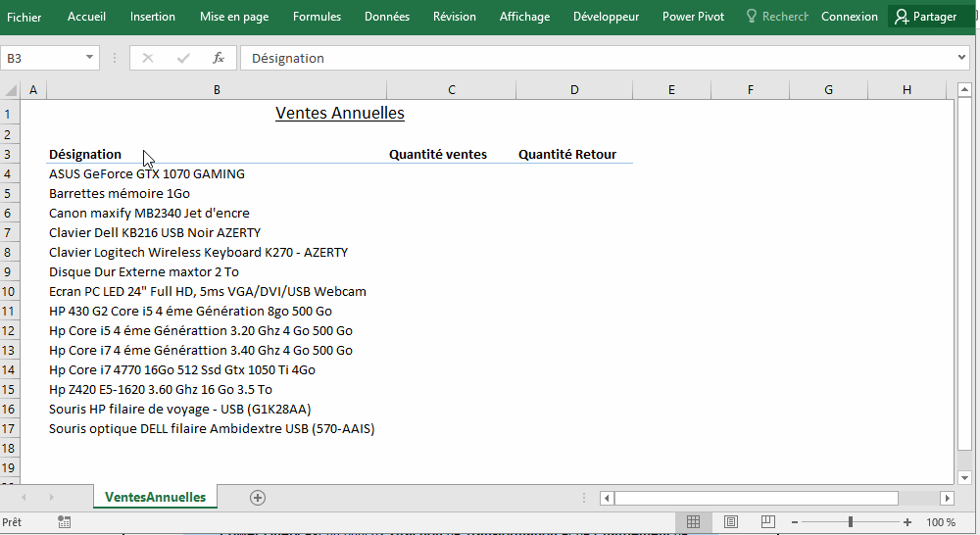This screenshot has width=980, height=535.
Task: Click the Partager share button
Action: tap(926, 17)
